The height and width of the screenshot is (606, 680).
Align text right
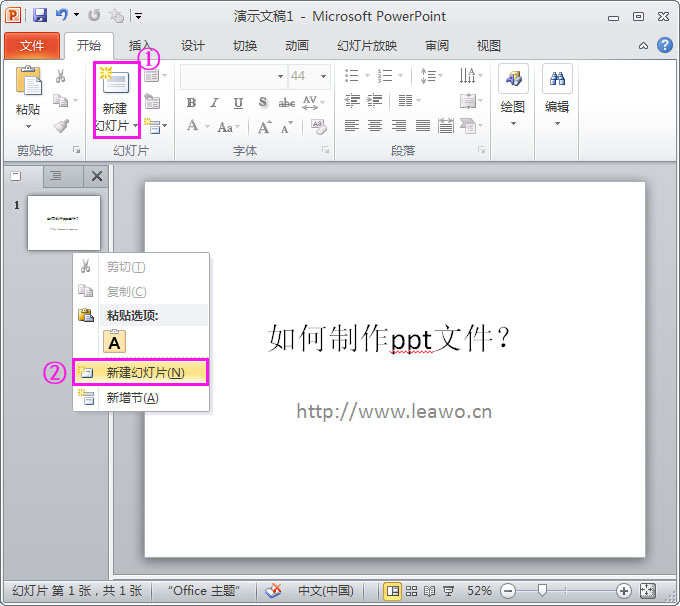pos(399,126)
